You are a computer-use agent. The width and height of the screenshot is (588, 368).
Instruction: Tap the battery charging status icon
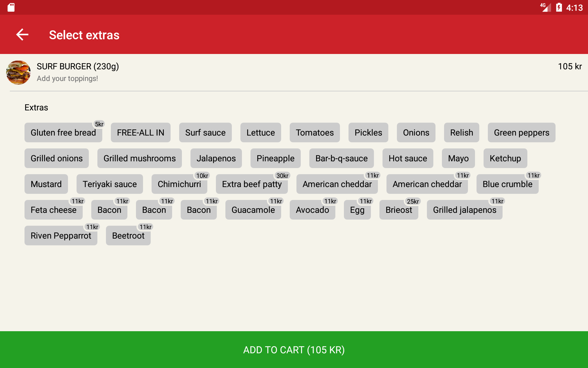pos(559,7)
